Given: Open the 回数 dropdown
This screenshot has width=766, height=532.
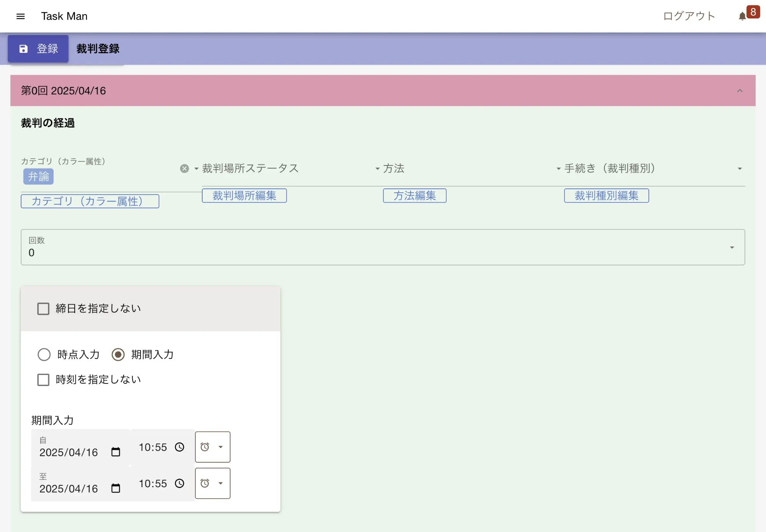Looking at the screenshot, I should 732,247.
